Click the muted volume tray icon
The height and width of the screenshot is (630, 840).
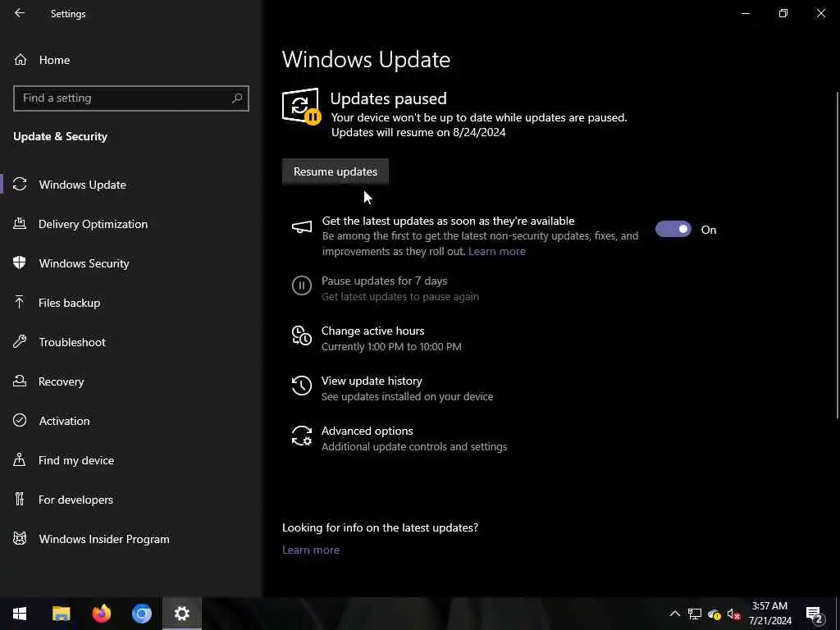[733, 614]
